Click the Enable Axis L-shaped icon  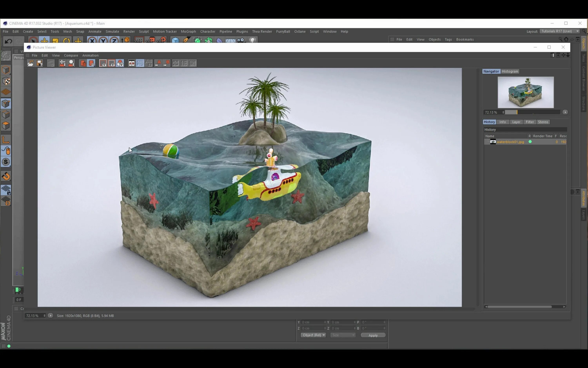tap(6, 140)
